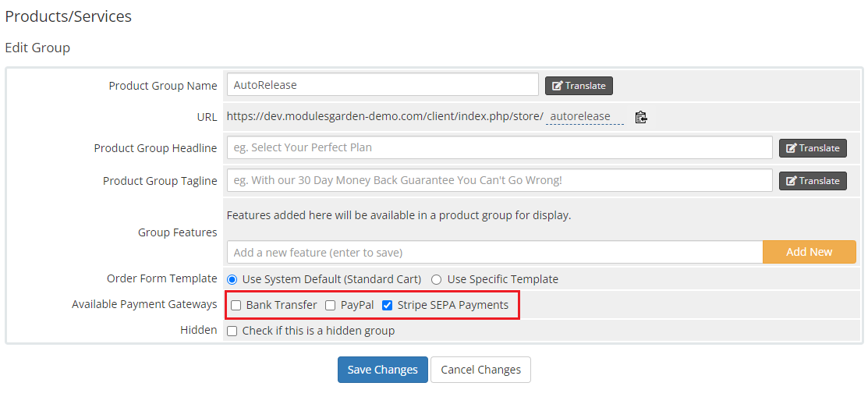
Task: Select Use Specific Template radio option
Action: tap(436, 279)
